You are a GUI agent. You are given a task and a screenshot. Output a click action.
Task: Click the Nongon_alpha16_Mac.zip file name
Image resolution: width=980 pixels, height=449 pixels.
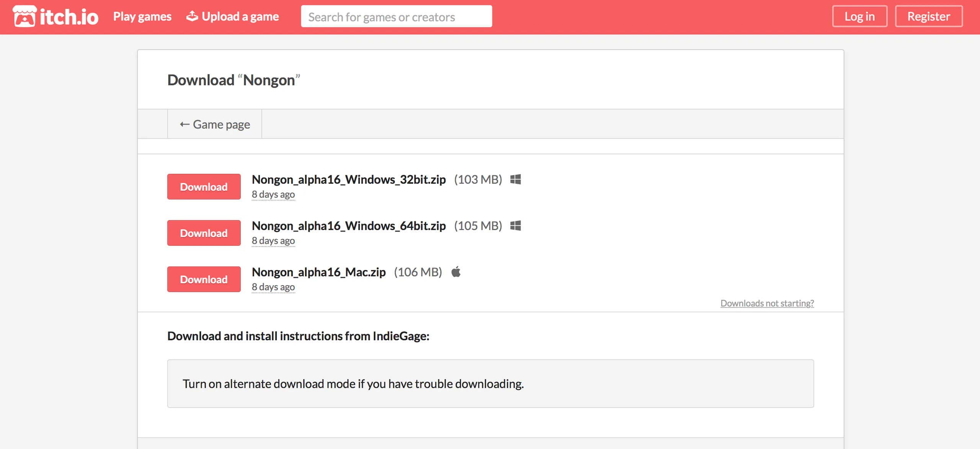(319, 272)
